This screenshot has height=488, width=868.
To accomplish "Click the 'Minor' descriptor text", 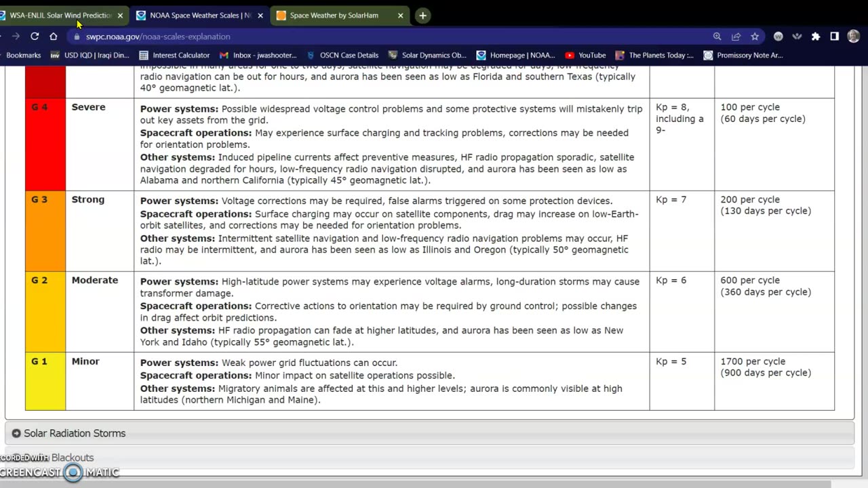I will pyautogui.click(x=85, y=361).
